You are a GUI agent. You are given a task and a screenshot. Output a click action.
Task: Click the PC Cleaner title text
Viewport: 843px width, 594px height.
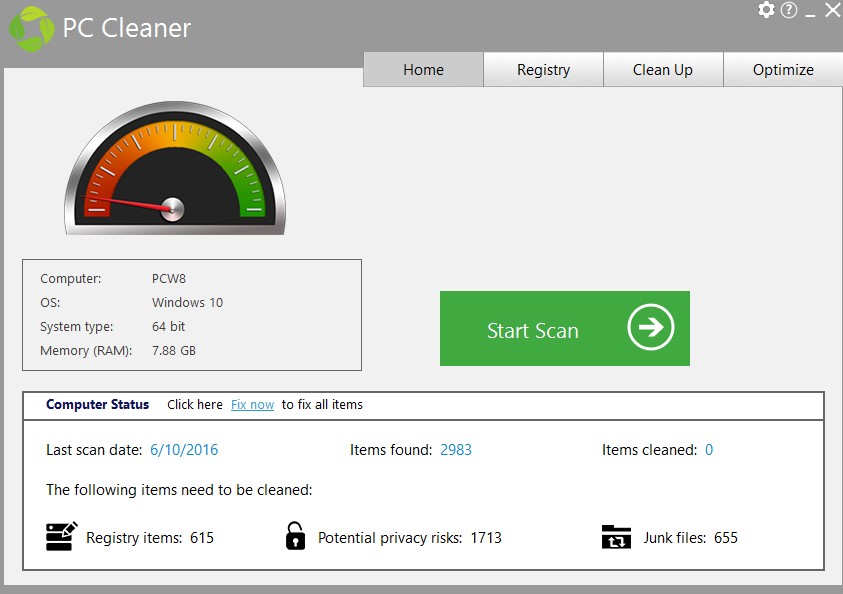126,28
